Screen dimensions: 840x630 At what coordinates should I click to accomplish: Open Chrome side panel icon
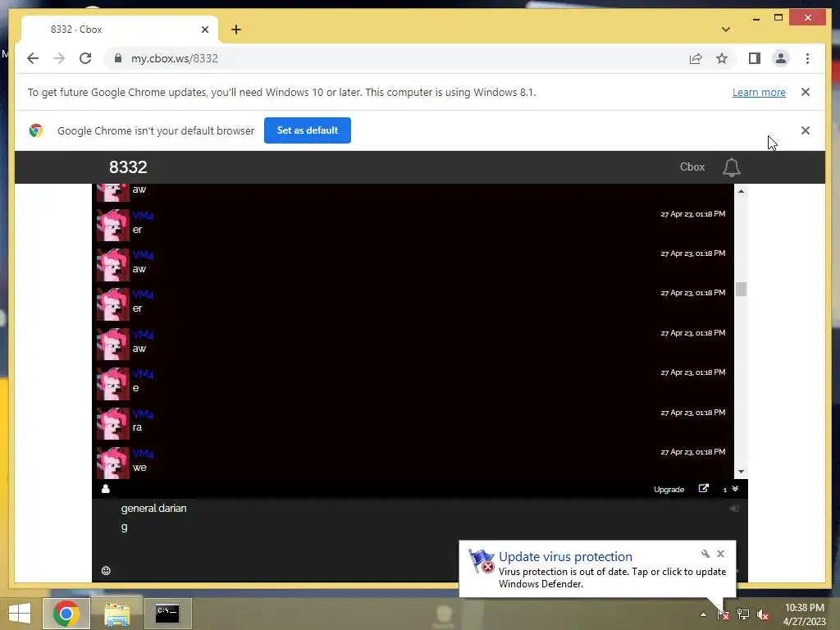coord(755,58)
